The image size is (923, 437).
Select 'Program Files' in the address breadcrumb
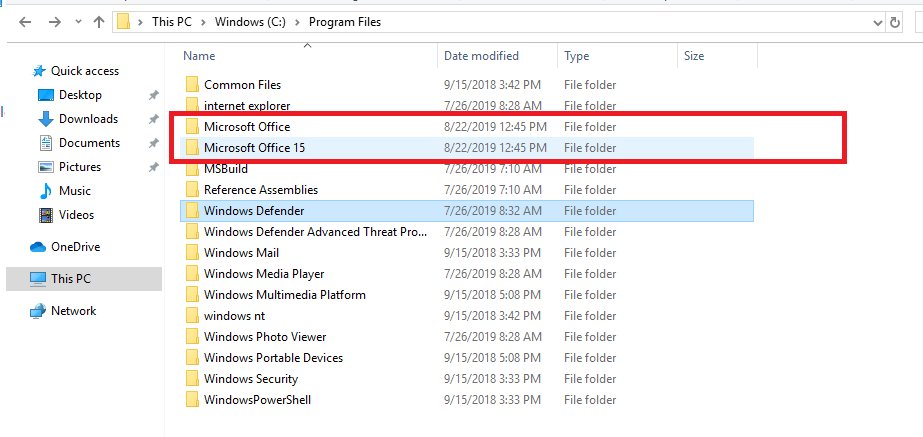[x=344, y=22]
